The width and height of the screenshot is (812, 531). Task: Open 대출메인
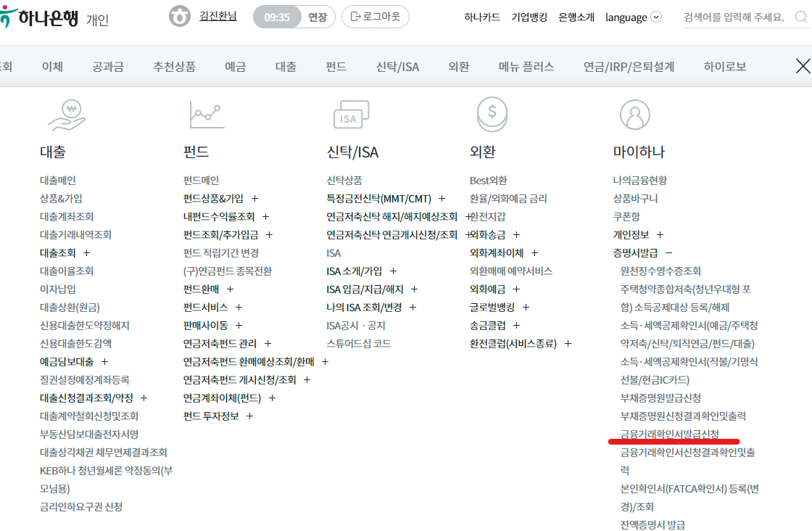click(x=58, y=181)
